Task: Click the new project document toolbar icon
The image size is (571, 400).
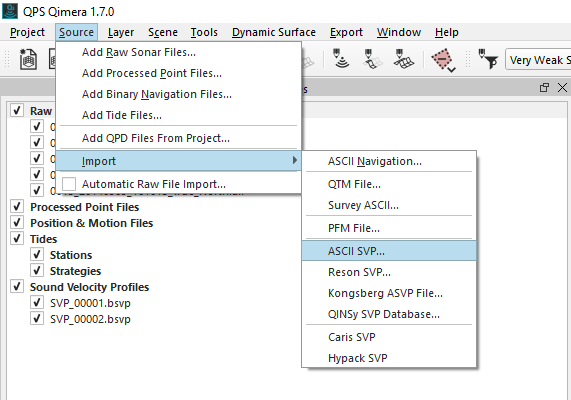Action: [28, 59]
